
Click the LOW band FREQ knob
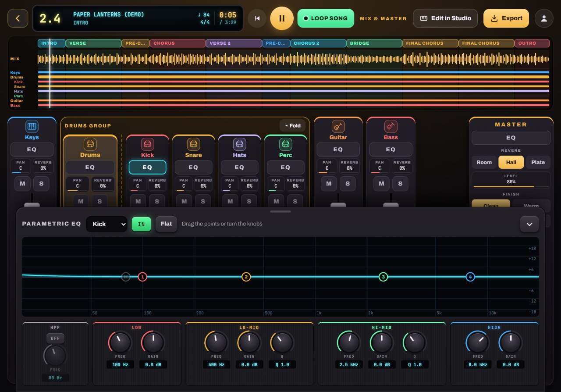[120, 342]
